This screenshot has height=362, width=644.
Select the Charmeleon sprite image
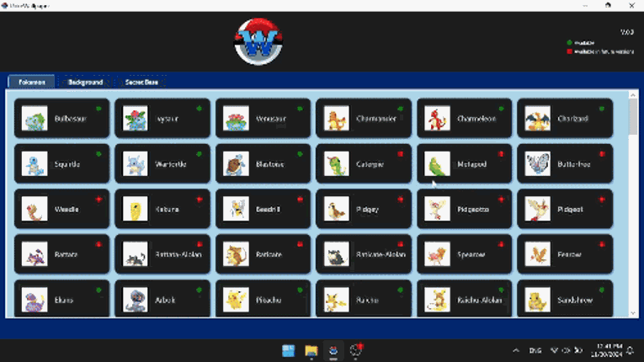pos(437,119)
